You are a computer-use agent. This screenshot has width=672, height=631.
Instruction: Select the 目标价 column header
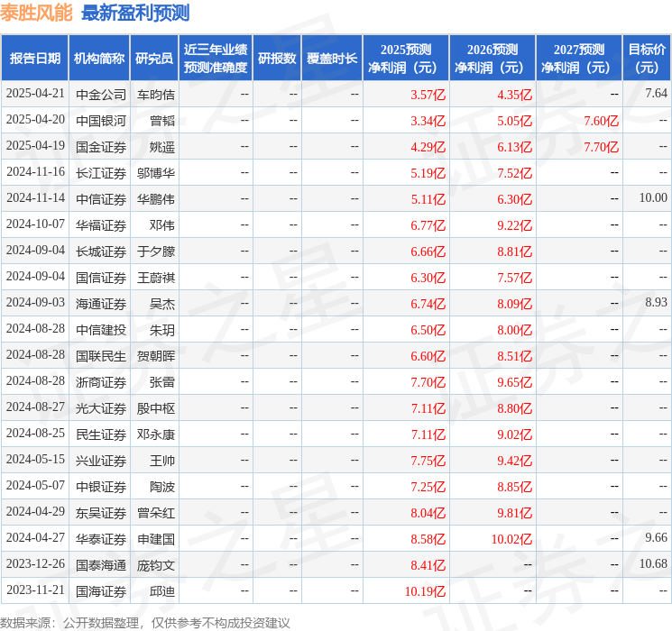647,59
